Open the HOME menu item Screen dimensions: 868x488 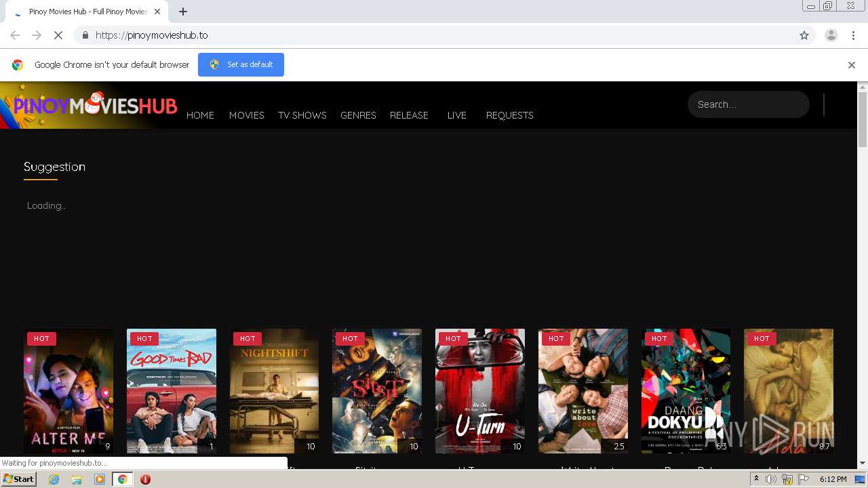(x=200, y=115)
